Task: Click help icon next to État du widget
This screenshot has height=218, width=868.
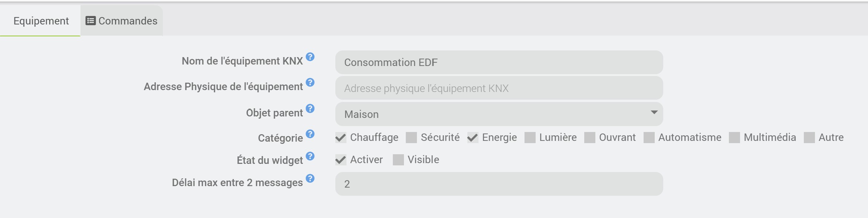Action: [310, 156]
